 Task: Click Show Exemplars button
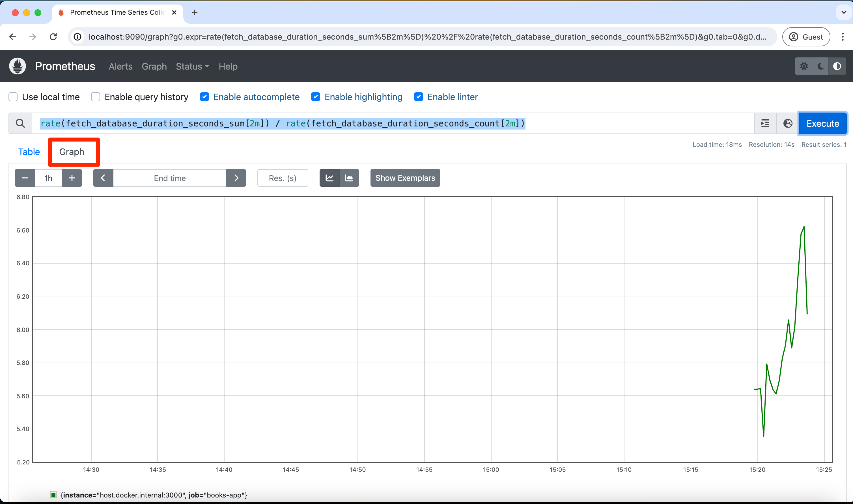pyautogui.click(x=405, y=178)
